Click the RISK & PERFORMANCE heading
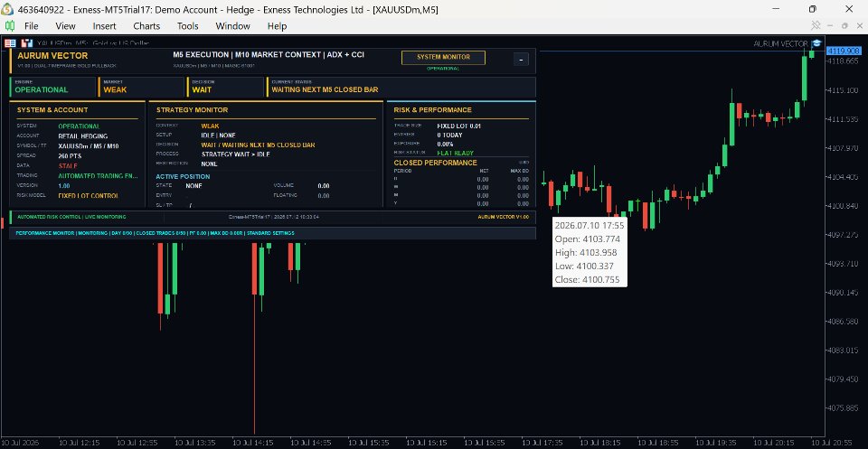The height and width of the screenshot is (449, 868). pos(433,110)
